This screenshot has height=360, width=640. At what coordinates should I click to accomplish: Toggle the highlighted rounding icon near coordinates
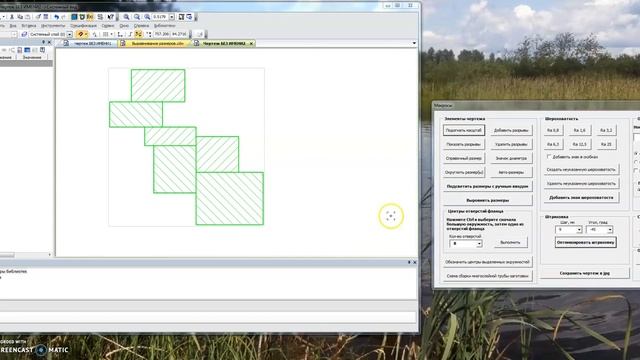click(139, 34)
